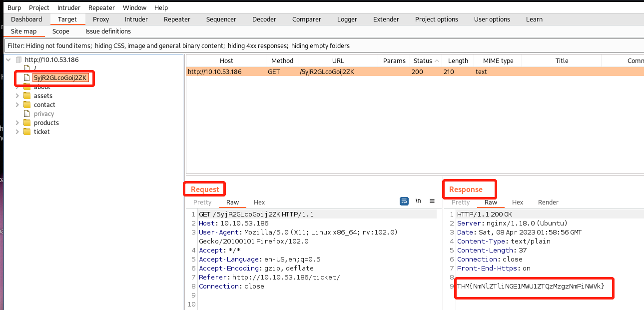Viewport: 644px width, 310px height.
Task: Open the Issue definitions subtab
Action: point(108,31)
